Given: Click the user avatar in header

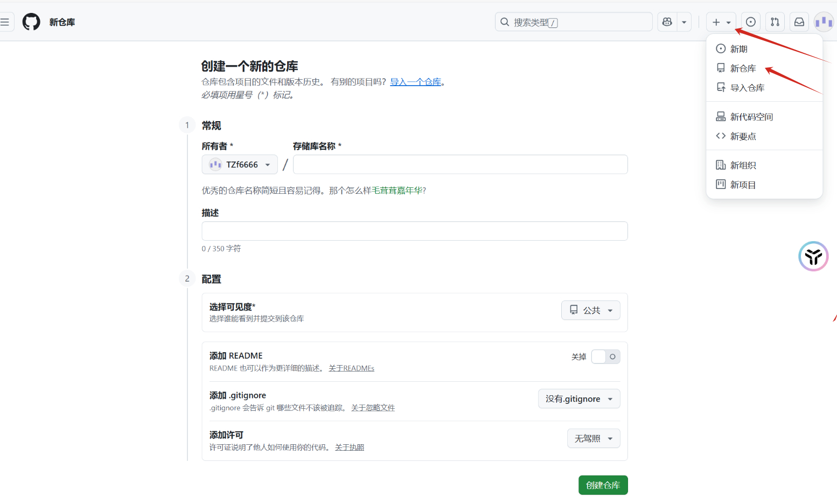Looking at the screenshot, I should pyautogui.click(x=824, y=22).
